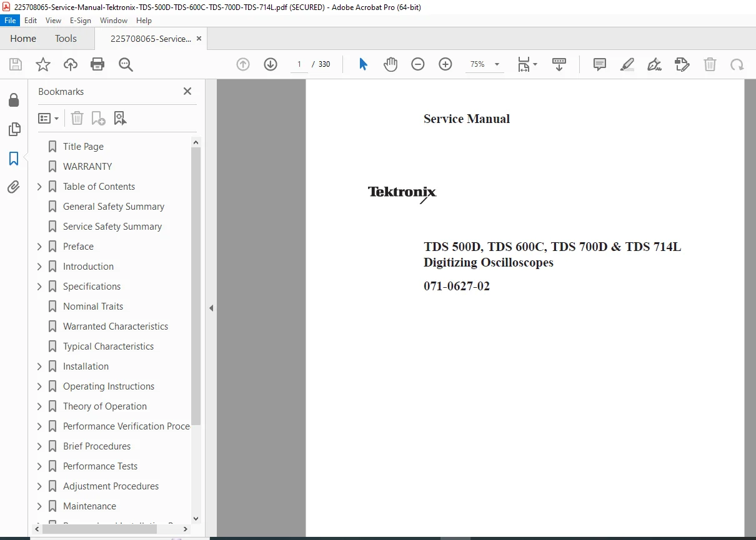
Task: Go to next page arrow
Action: click(271, 64)
